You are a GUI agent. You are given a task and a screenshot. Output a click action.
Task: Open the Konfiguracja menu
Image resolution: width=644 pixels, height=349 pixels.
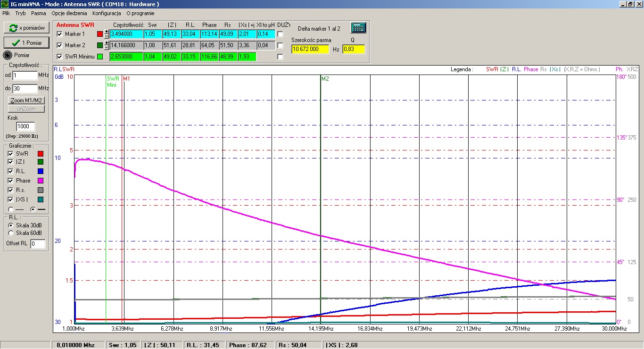click(x=107, y=13)
